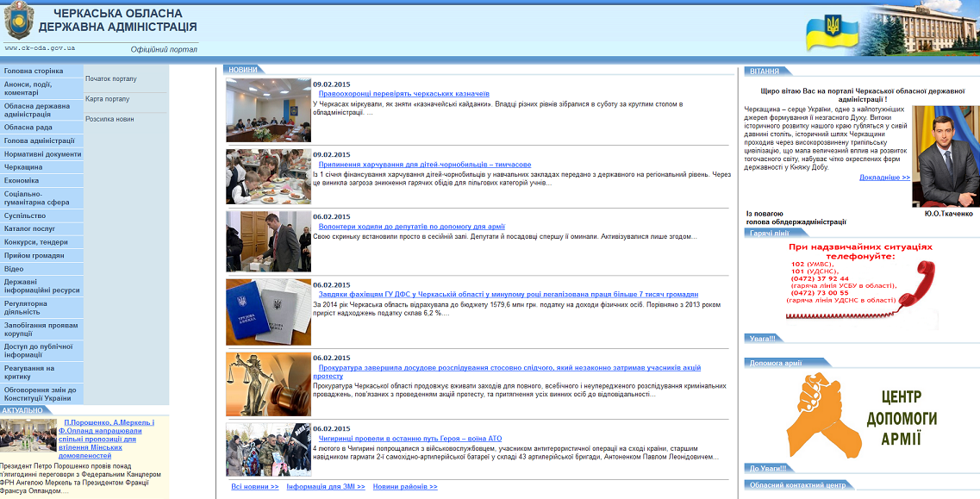
Task: Open Розсилка новин submenu link
Action: click(110, 119)
